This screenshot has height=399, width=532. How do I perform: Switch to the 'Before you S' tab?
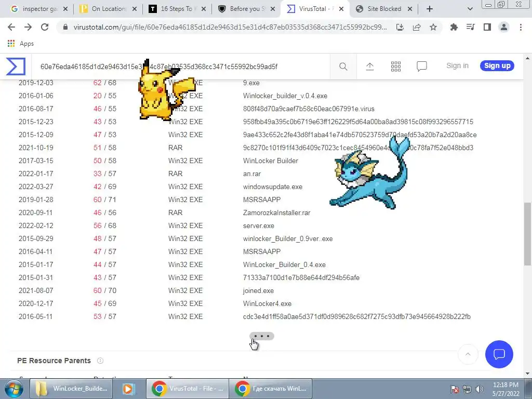click(x=246, y=9)
